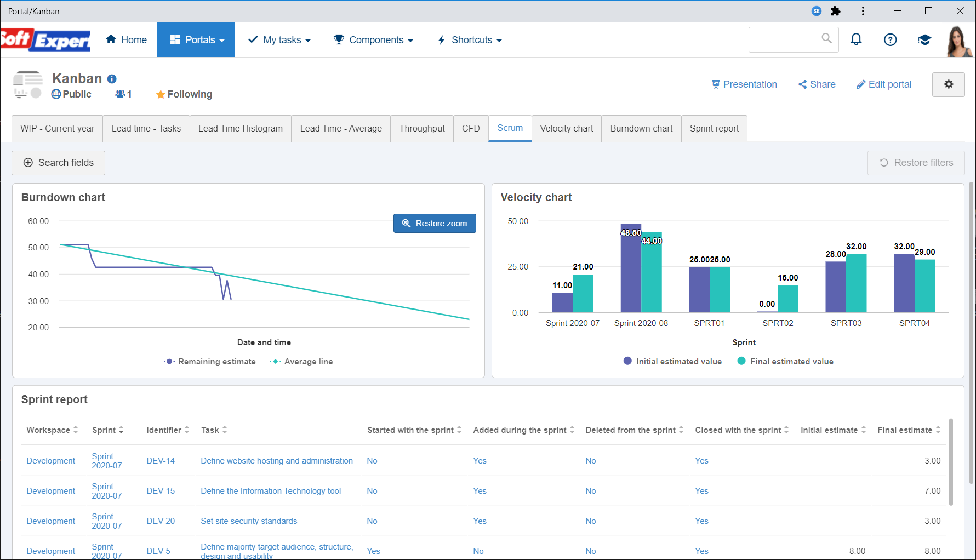The image size is (976, 560).
Task: Select the Scrum tab
Action: (510, 128)
